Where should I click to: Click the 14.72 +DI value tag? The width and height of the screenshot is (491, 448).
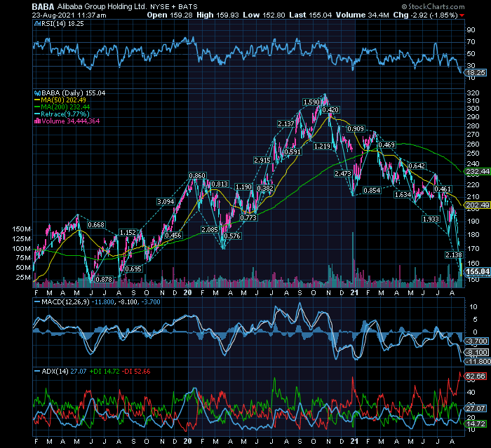(x=476, y=424)
